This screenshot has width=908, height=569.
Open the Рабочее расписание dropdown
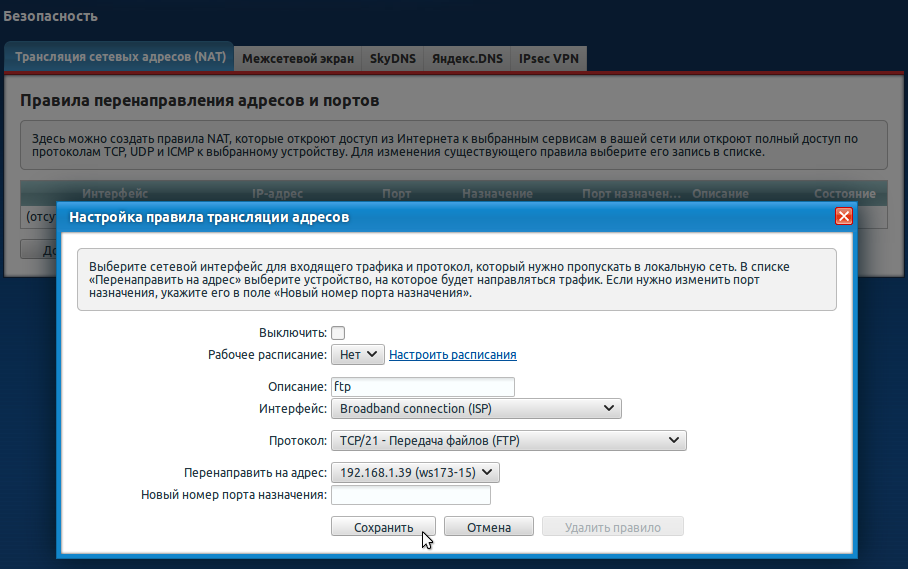coord(357,354)
